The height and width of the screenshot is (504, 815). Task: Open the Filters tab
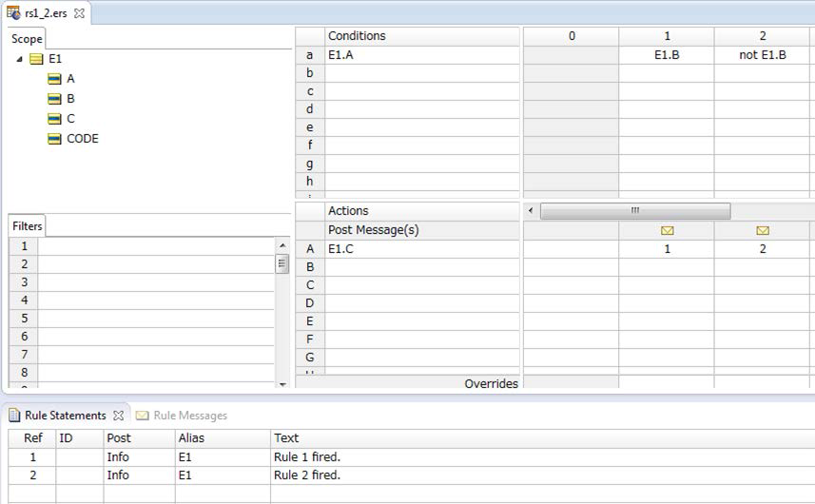point(27,226)
